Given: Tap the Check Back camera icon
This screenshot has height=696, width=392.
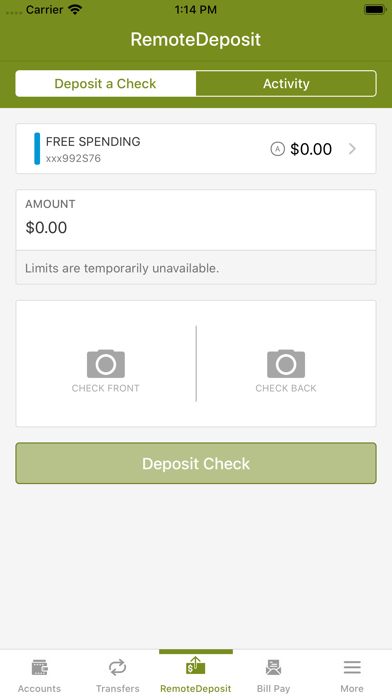Looking at the screenshot, I should [x=286, y=364].
